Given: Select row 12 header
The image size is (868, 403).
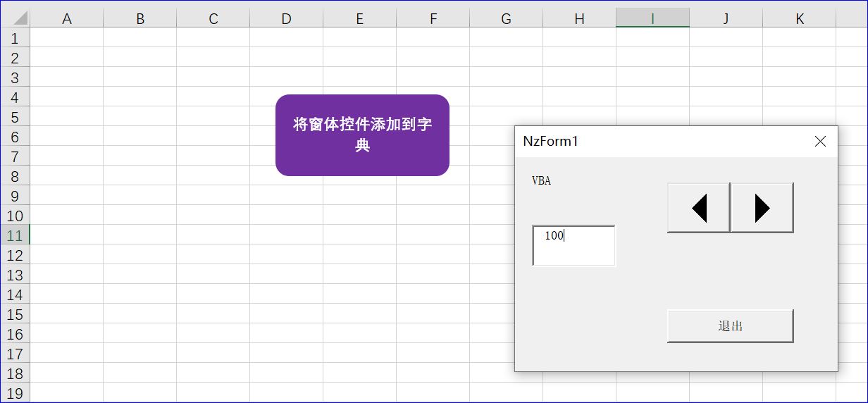Looking at the screenshot, I should point(15,254).
